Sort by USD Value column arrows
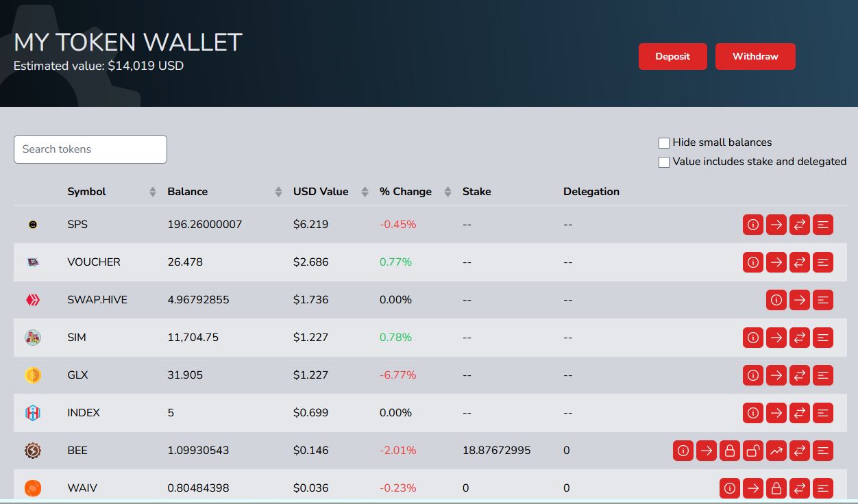The image size is (858, 504). click(365, 192)
